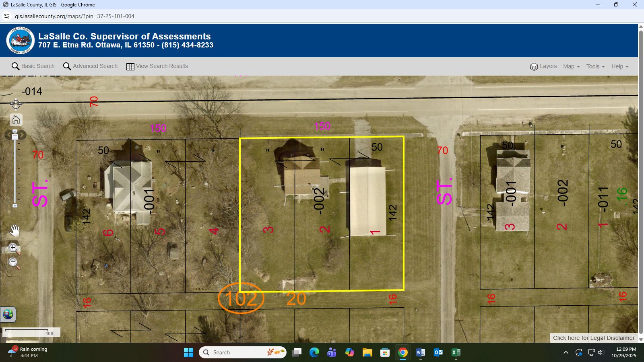Switch to Advanced Search
The image size is (644, 362).
click(x=95, y=66)
